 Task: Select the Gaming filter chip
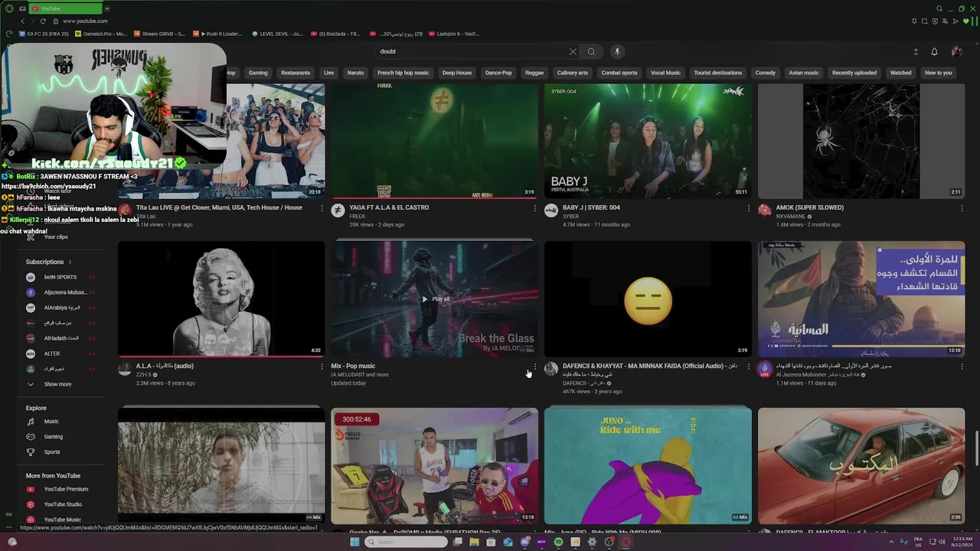[258, 73]
